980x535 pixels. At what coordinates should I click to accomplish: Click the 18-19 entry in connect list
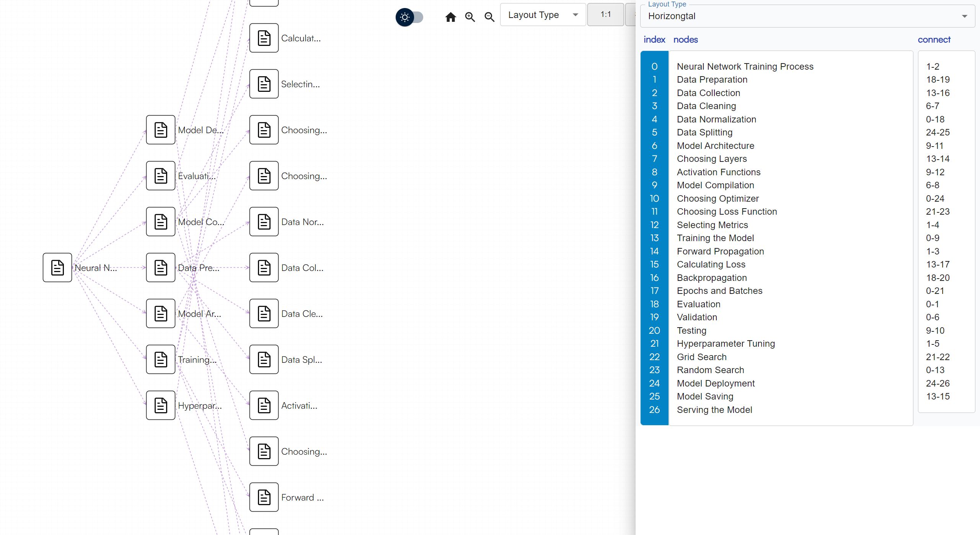[938, 80]
